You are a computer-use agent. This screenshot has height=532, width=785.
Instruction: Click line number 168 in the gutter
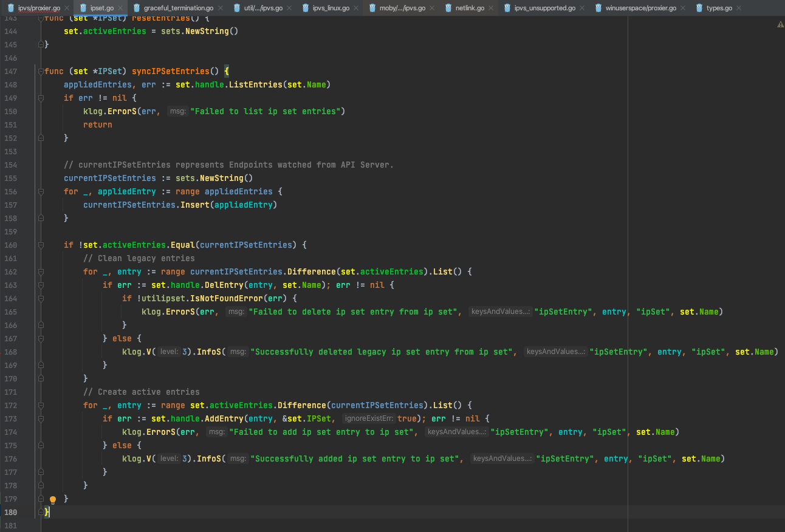(x=10, y=352)
